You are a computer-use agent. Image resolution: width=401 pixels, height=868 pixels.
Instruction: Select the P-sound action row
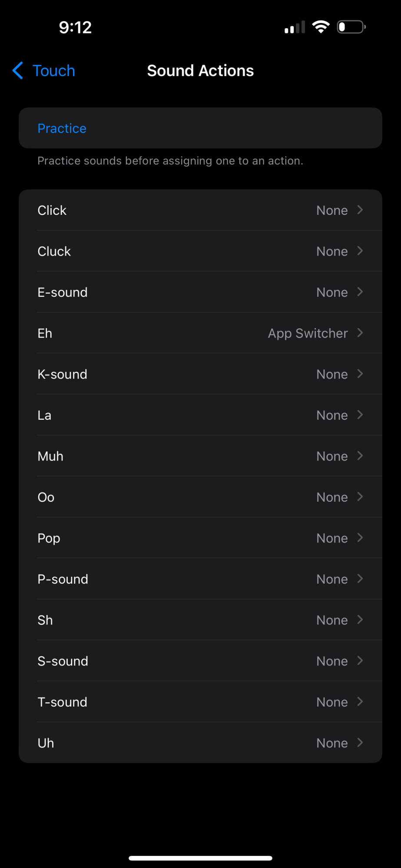[200, 579]
